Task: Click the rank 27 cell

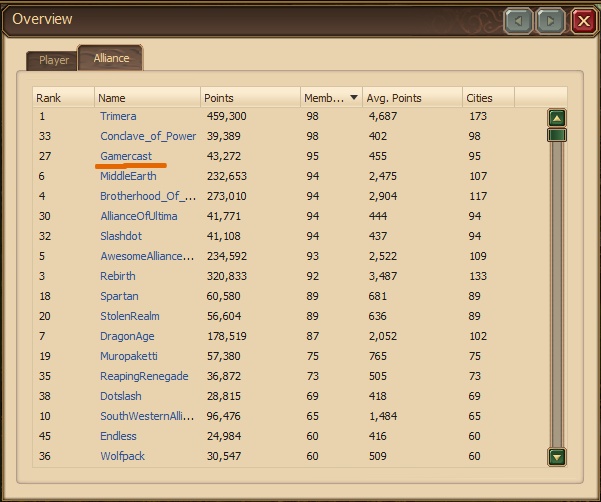Action: point(44,156)
